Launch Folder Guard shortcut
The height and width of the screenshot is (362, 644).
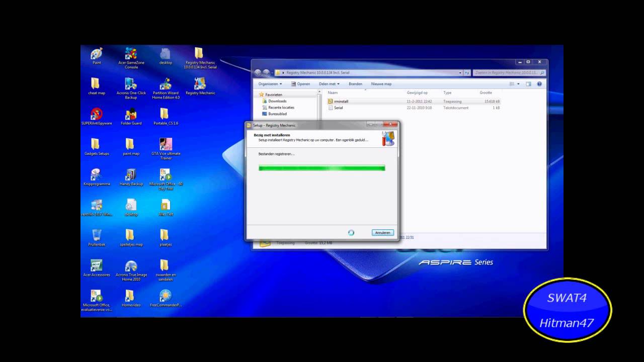coord(131,116)
